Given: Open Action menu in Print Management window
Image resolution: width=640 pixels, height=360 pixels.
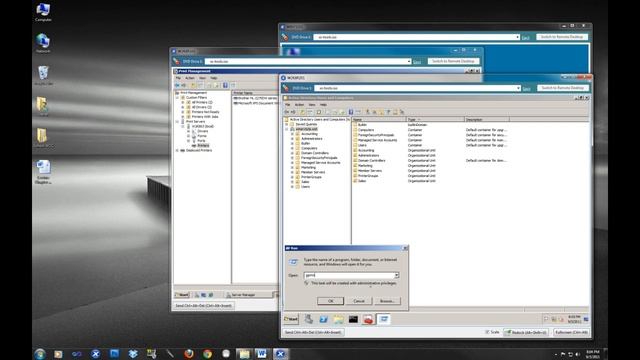Looking at the screenshot, I should 190,78.
